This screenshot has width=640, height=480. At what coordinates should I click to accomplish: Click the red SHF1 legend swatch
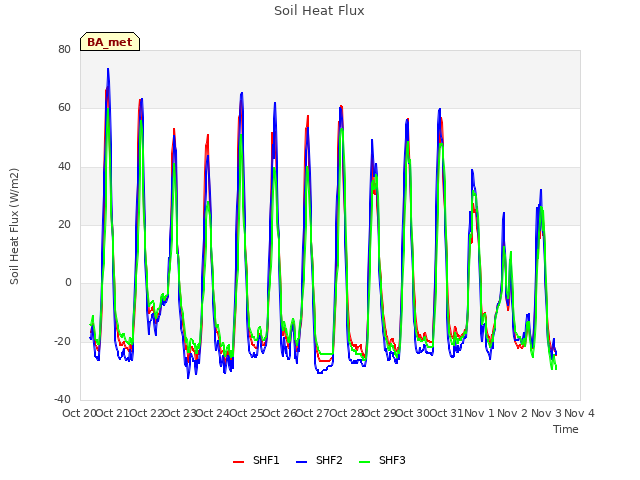tap(238, 462)
